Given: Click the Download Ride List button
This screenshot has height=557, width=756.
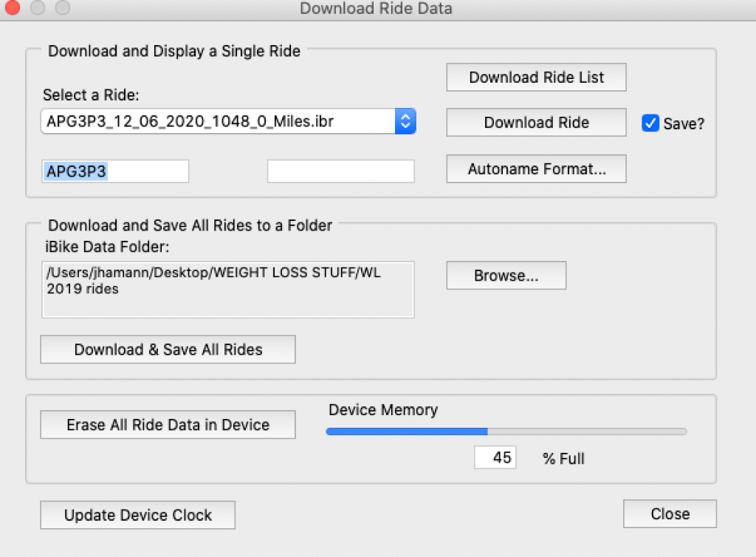Looking at the screenshot, I should [x=536, y=78].
